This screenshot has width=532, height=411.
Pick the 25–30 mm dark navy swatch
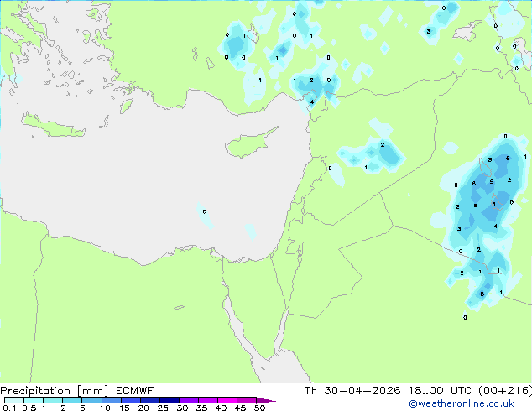[169, 400]
